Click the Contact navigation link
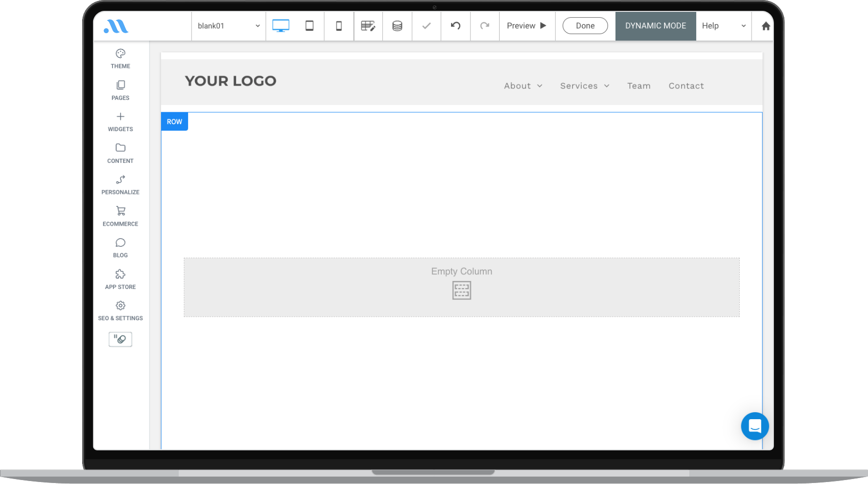 [686, 86]
